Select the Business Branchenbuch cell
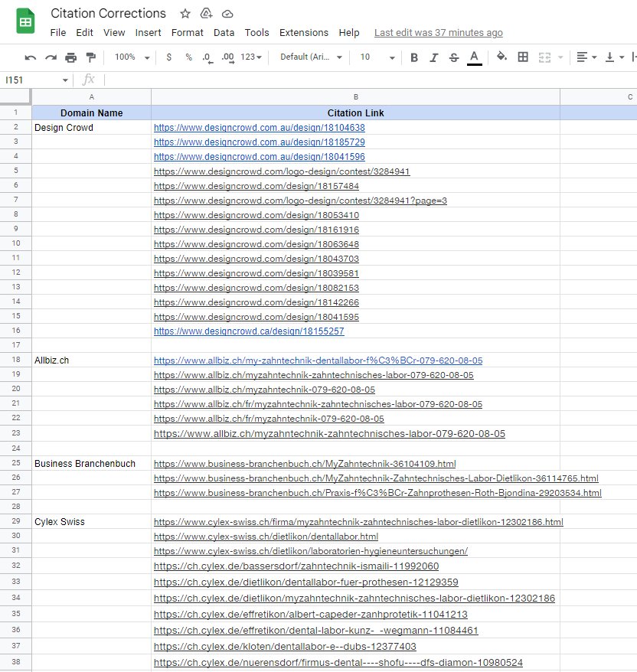The width and height of the screenshot is (637, 672). (x=91, y=463)
